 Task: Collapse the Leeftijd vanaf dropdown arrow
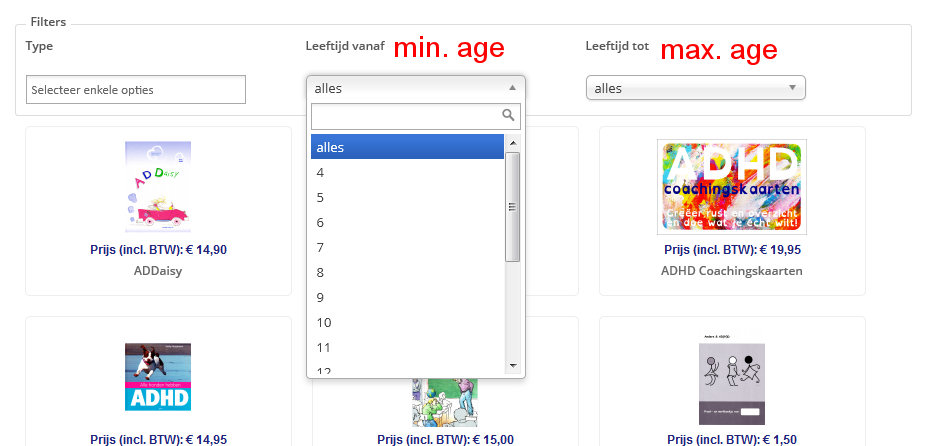point(511,88)
